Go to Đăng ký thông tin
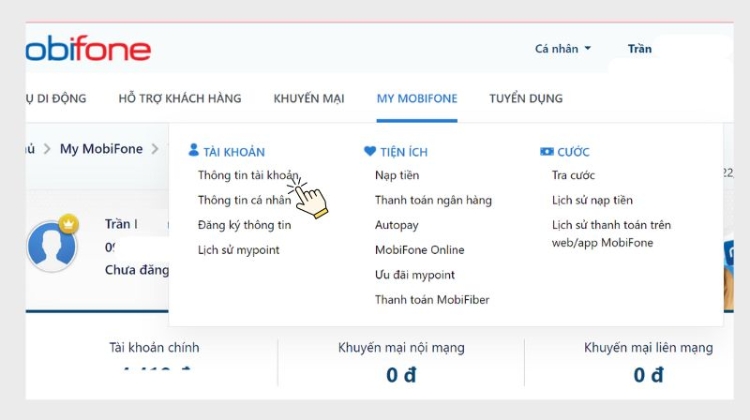Viewport: 750px width, 420px height. [x=244, y=225]
